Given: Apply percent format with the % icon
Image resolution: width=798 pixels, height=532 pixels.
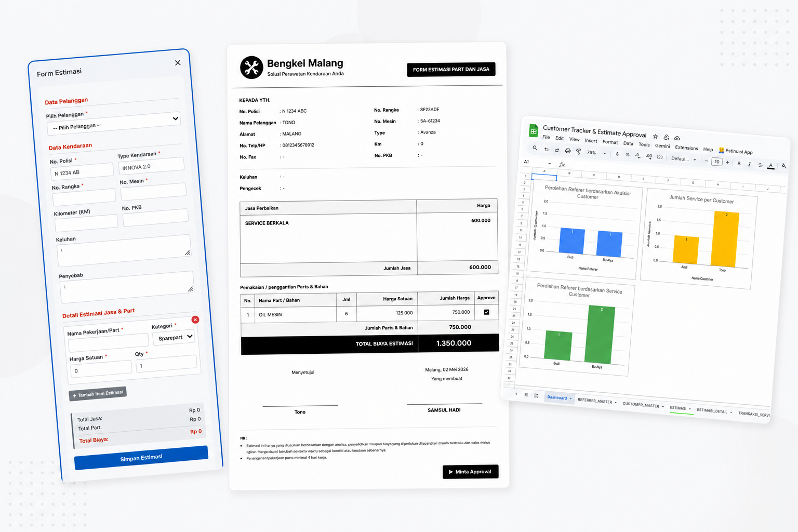Looking at the screenshot, I should 628,155.
